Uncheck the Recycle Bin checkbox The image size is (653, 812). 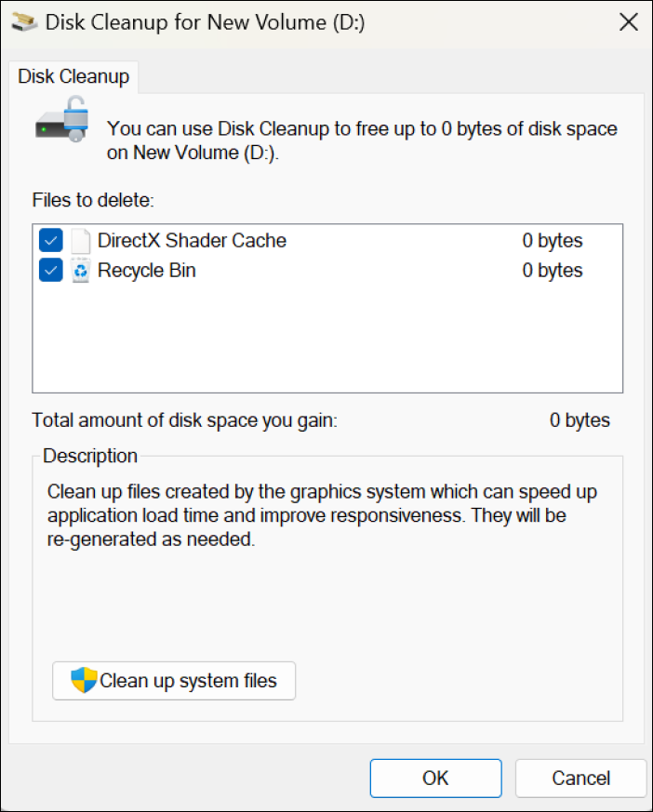coord(51,271)
